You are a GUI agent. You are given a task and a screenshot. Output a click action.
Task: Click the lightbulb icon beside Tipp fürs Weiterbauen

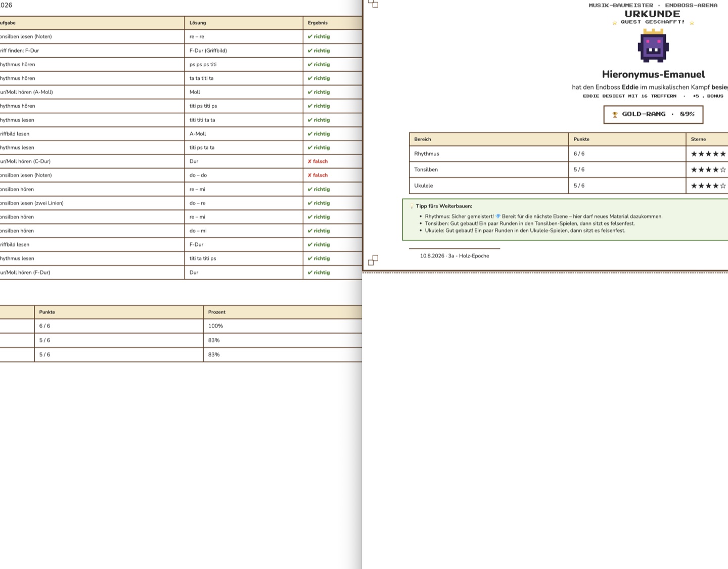[412, 206]
